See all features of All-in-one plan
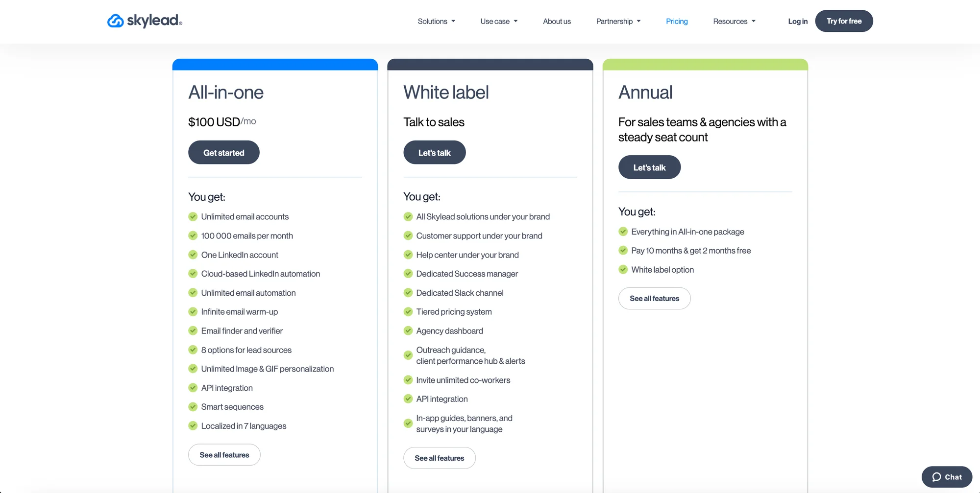980x493 pixels. (224, 455)
